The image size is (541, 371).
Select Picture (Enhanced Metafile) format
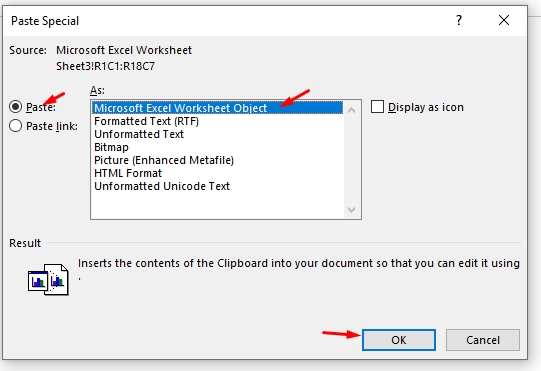pos(164,160)
